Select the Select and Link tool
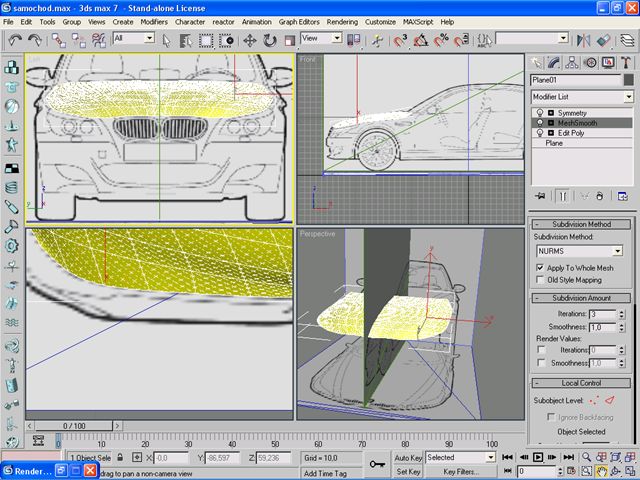Viewport: 640px width, 480px height. coord(58,40)
